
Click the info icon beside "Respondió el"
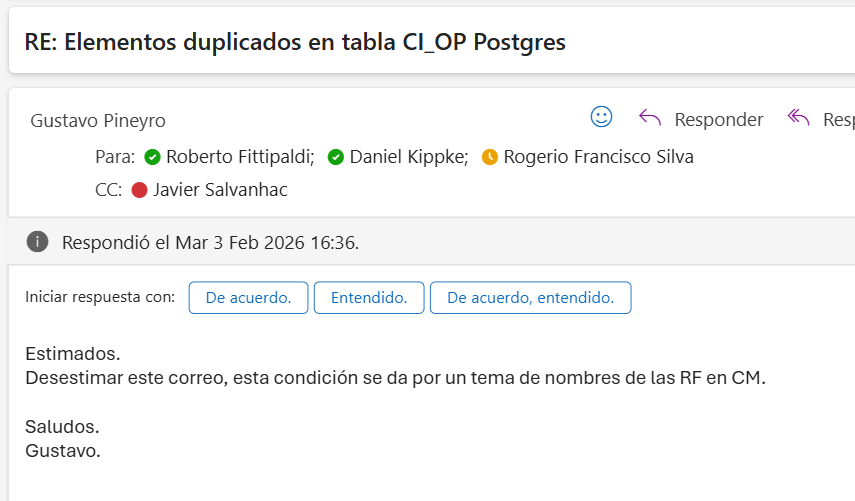tap(38, 242)
